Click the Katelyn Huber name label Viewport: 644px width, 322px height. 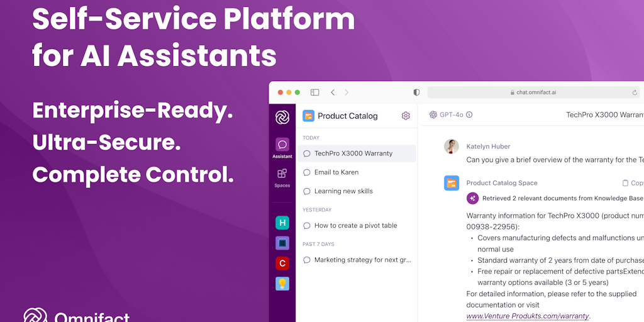[x=488, y=146]
